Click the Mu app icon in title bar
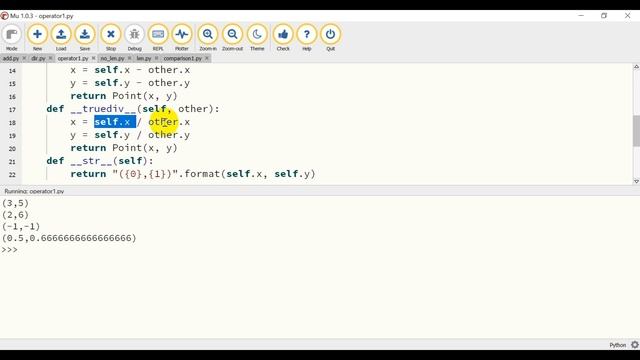The image size is (640, 360). (x=4, y=16)
